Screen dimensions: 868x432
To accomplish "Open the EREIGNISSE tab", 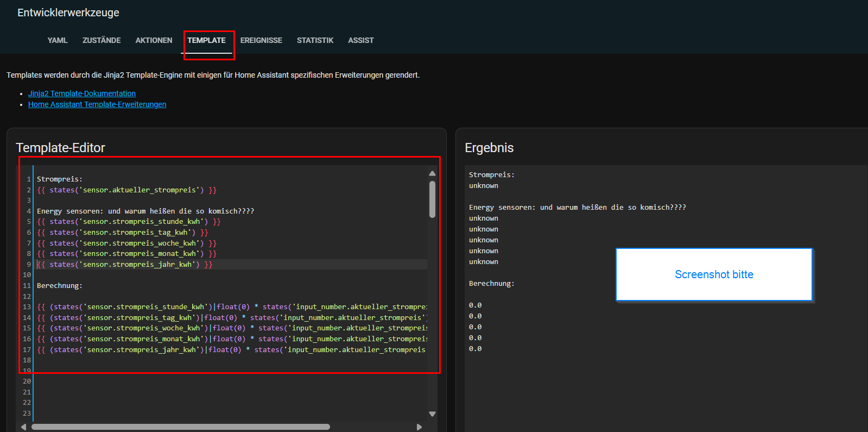I will (261, 40).
